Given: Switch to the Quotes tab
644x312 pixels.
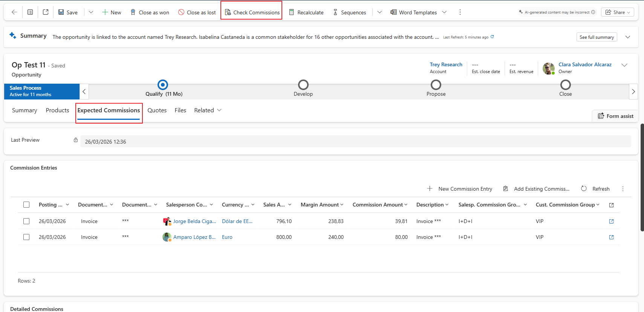Looking at the screenshot, I should coord(157,110).
